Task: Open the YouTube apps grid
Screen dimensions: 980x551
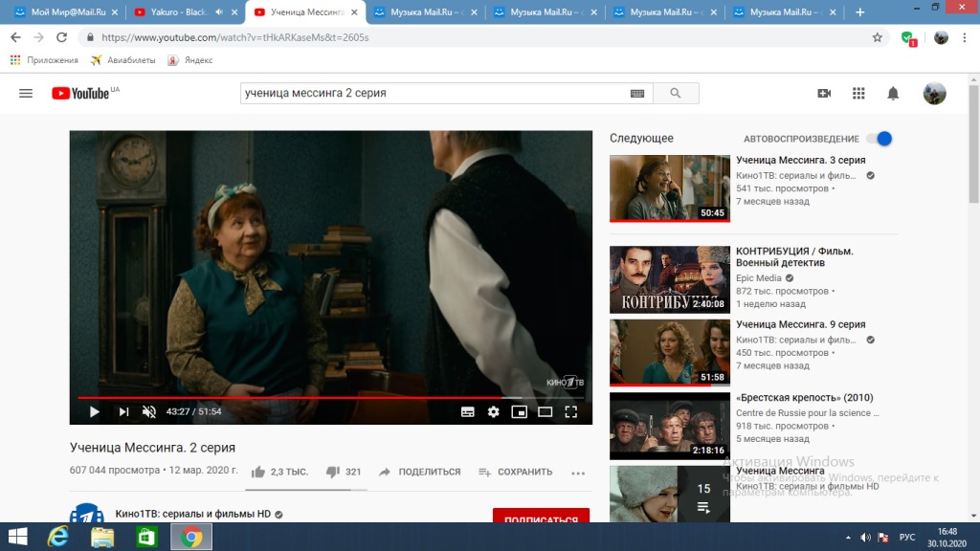Action: [x=858, y=93]
